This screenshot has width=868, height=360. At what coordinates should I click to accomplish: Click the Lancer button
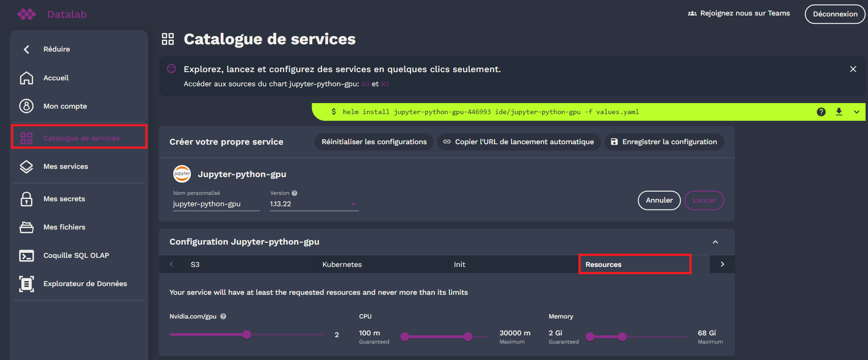pos(704,200)
